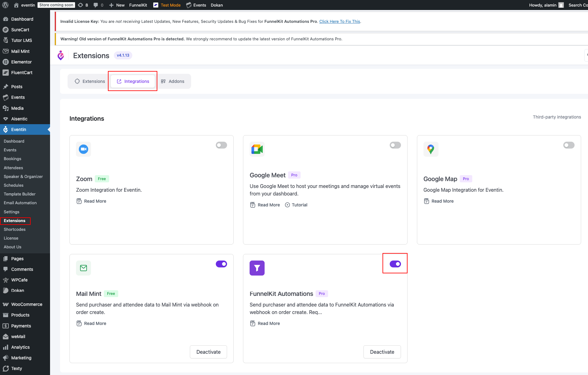This screenshot has height=375, width=588.
Task: Enable the Google Map integration toggle
Action: [x=569, y=145]
